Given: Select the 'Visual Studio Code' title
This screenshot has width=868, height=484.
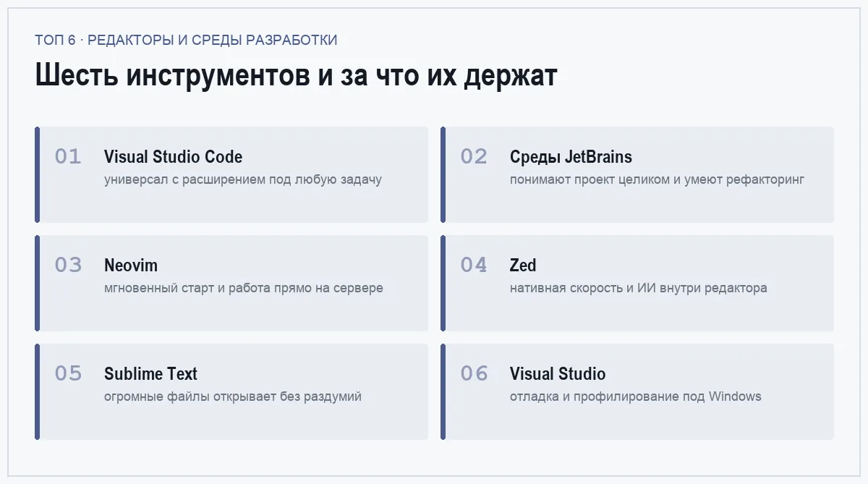Looking at the screenshot, I should [x=173, y=157].
